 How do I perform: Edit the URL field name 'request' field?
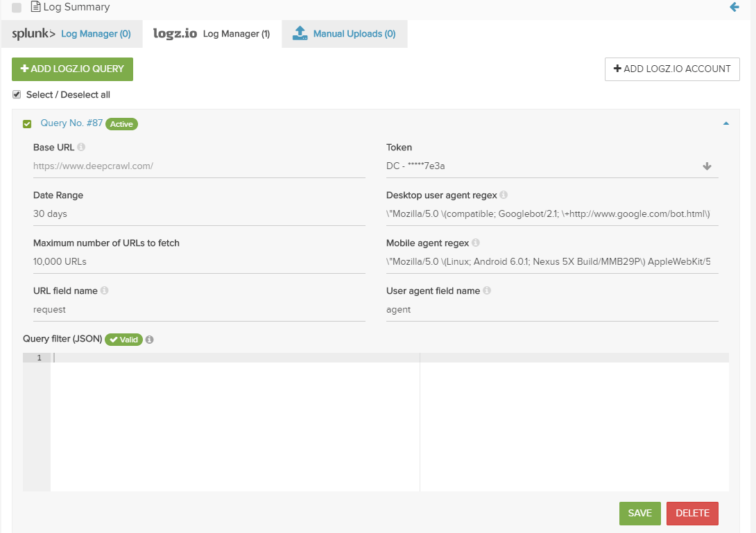click(199, 309)
